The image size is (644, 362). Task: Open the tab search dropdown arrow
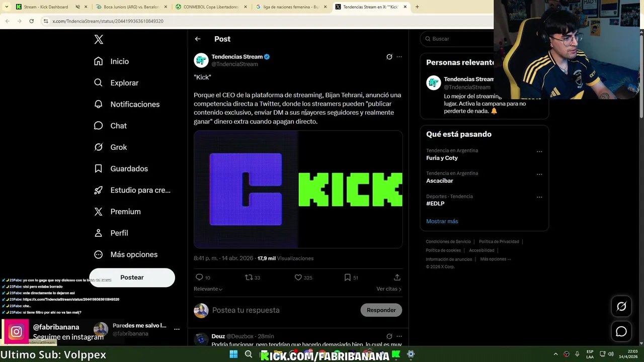tap(6, 7)
